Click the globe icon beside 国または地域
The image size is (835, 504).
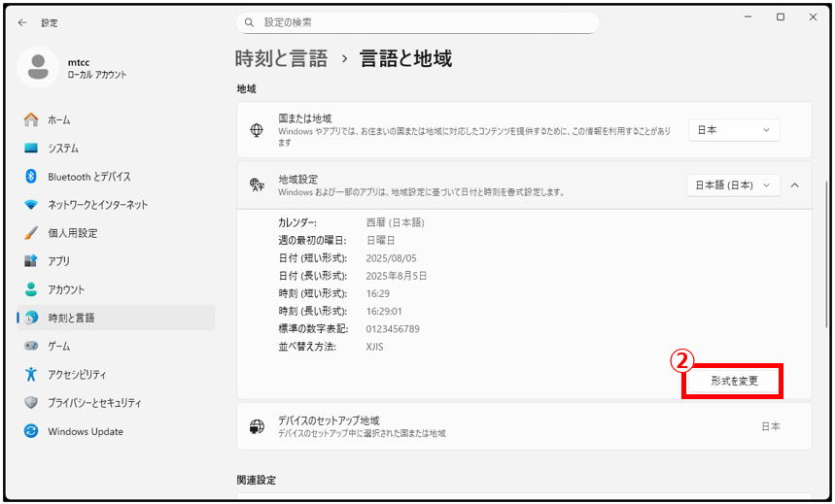[257, 130]
